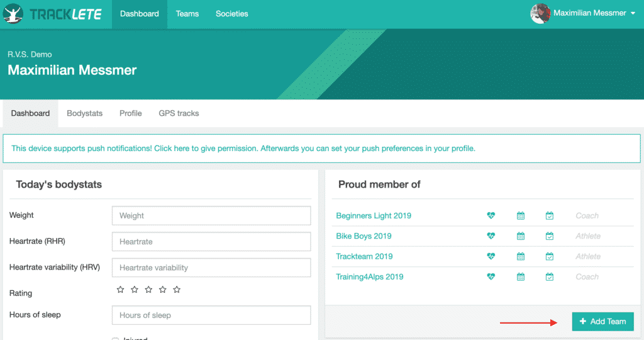This screenshot has width=644, height=340.
Task: Open Training4Alps 2019 team link
Action: [x=370, y=276]
